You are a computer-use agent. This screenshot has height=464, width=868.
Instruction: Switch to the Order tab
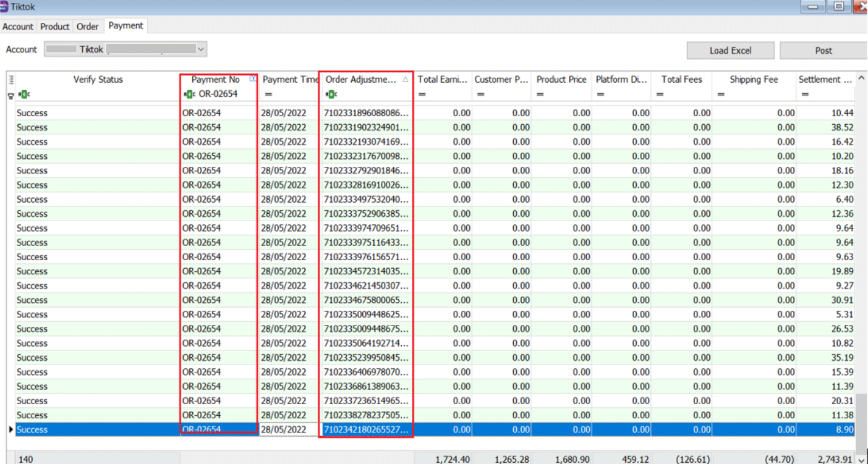[x=87, y=27]
